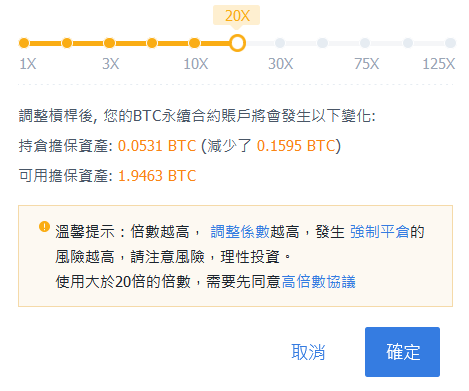Screen dimensions: 469x391
Task: Pick the 100X leverage dot
Action: click(x=408, y=43)
